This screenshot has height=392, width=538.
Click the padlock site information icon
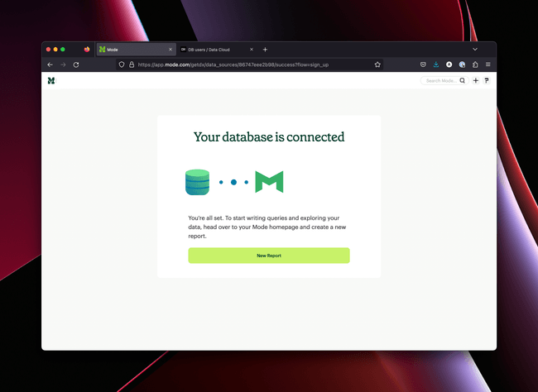[131, 65]
